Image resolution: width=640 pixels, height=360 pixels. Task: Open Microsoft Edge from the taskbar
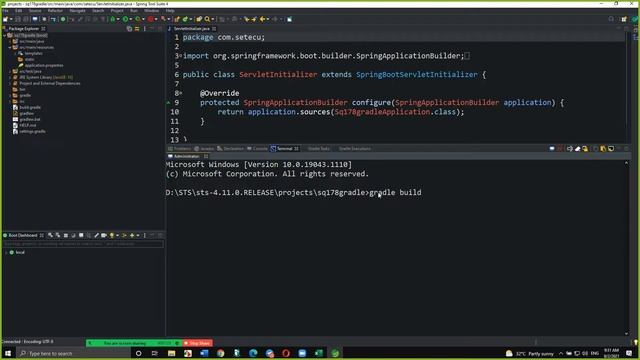253,353
